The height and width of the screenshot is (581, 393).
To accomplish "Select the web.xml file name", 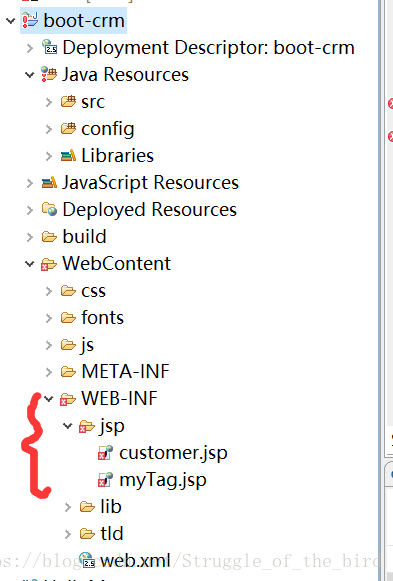I will tap(135, 561).
